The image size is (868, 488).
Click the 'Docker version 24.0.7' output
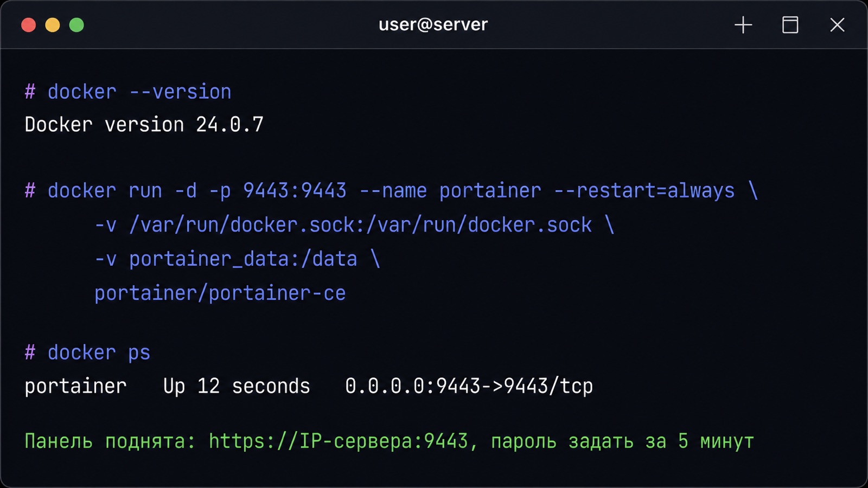tap(144, 125)
